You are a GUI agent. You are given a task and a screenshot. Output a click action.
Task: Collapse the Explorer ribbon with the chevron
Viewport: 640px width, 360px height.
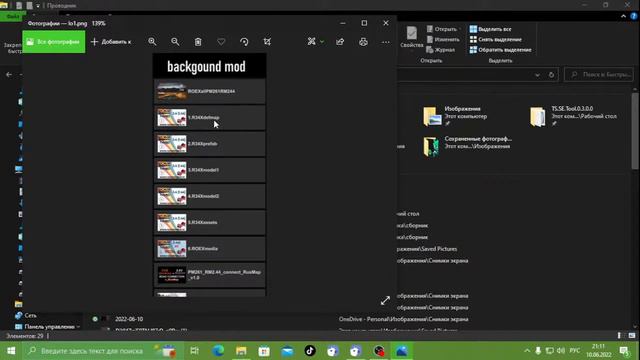[623, 16]
